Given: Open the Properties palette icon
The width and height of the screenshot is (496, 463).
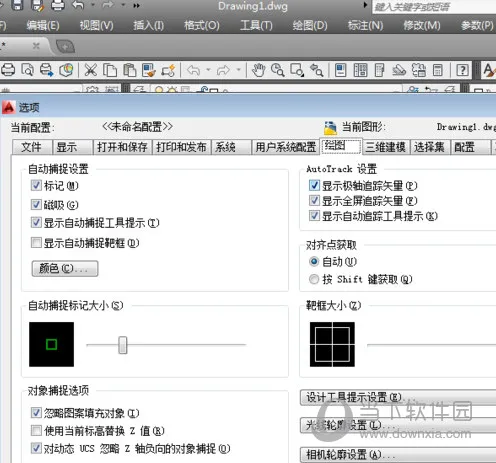Looking at the screenshot, I should point(341,70).
